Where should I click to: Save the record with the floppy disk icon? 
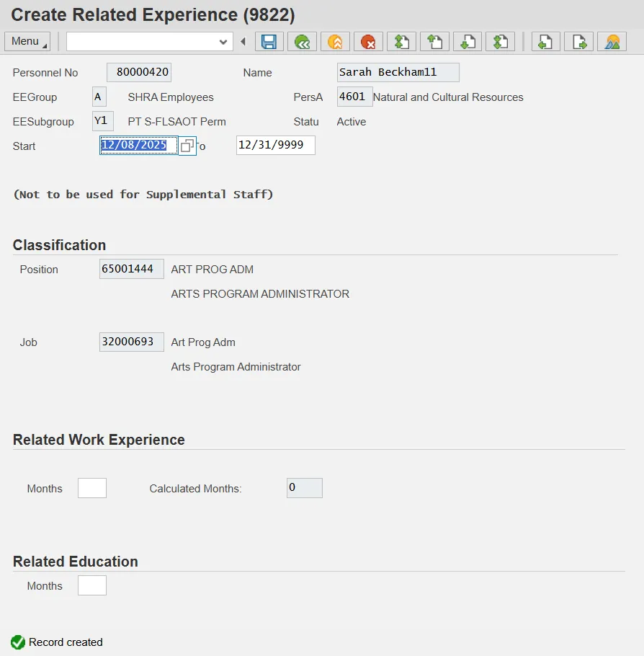(x=269, y=42)
